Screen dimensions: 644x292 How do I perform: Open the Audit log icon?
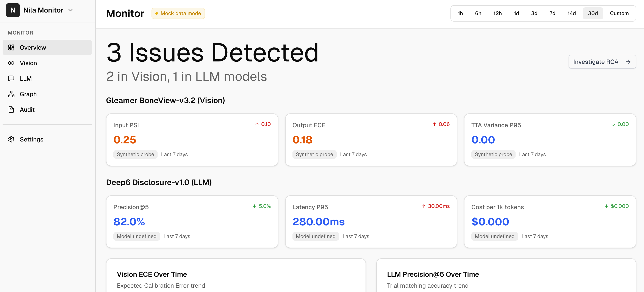(11, 110)
